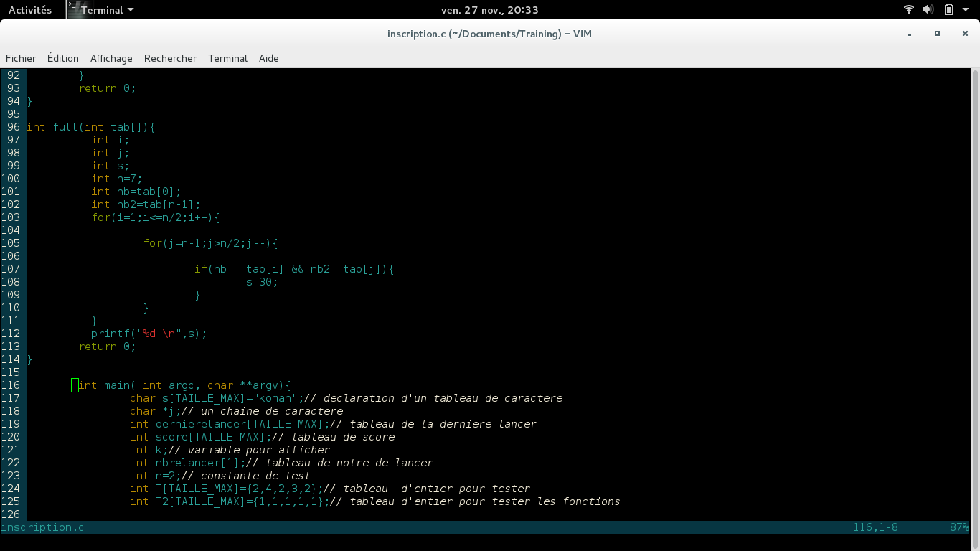The height and width of the screenshot is (551, 980).
Task: Open the Affichage menu
Action: [111, 58]
